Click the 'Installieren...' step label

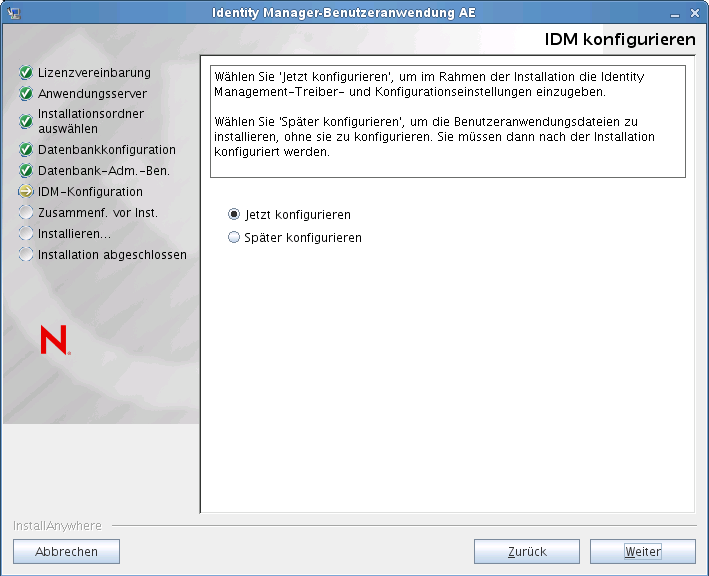75,234
